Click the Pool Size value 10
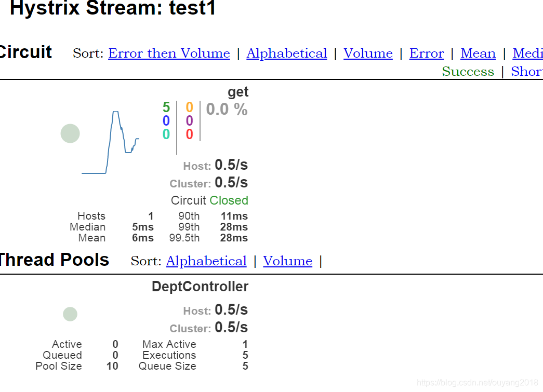The image size is (543, 392). (112, 366)
